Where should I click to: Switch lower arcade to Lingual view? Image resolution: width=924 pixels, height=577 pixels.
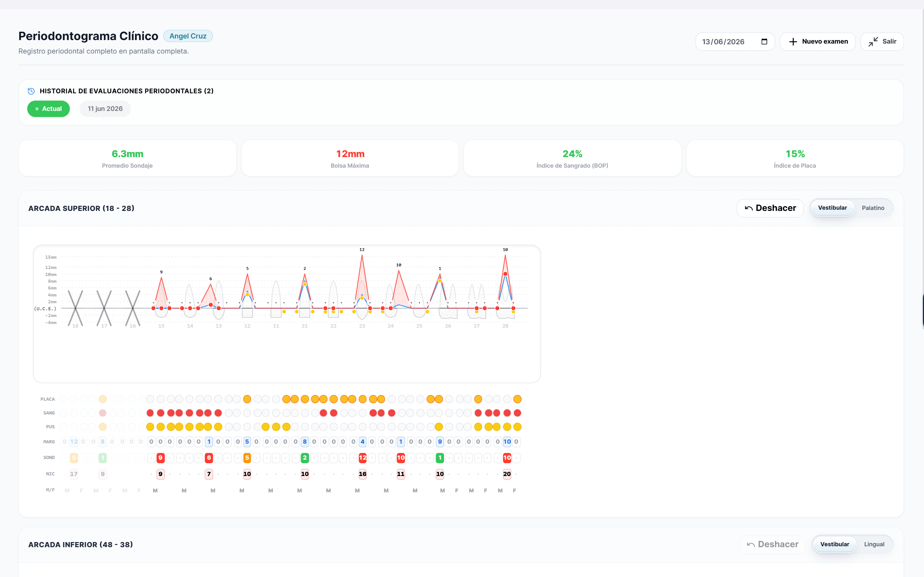pos(874,545)
